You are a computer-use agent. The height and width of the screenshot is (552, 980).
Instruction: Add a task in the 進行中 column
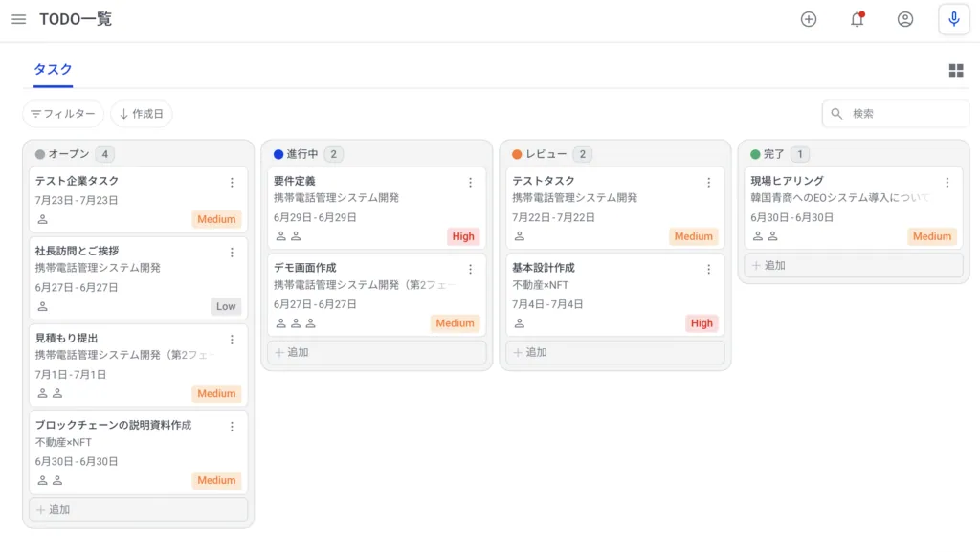tap(377, 352)
